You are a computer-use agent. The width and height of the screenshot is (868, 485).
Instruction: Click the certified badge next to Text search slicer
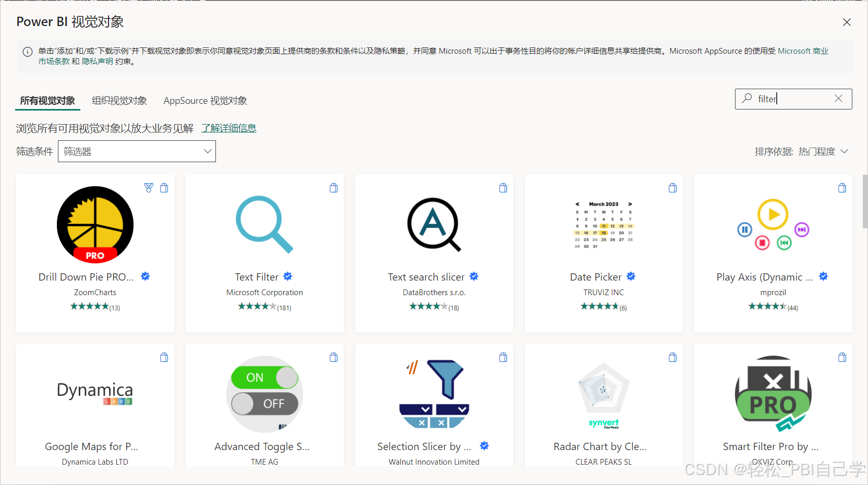click(x=474, y=276)
